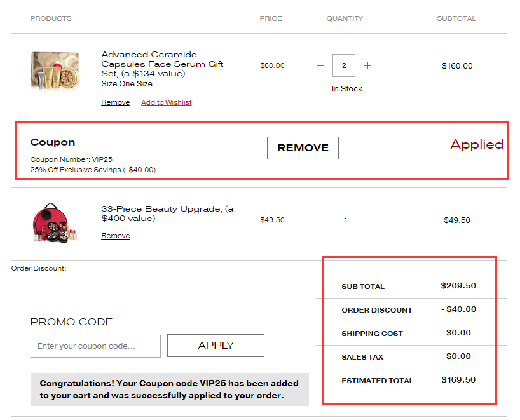The height and width of the screenshot is (420, 520).
Task: Click the SUBTOTAL column header
Action: tap(456, 18)
